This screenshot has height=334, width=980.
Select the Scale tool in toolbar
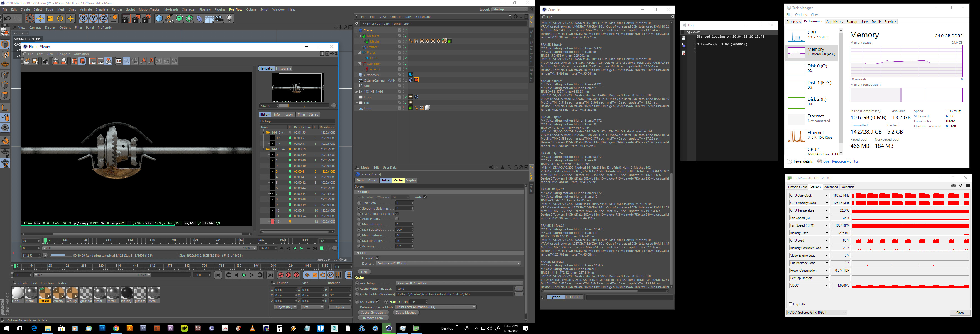click(x=50, y=18)
